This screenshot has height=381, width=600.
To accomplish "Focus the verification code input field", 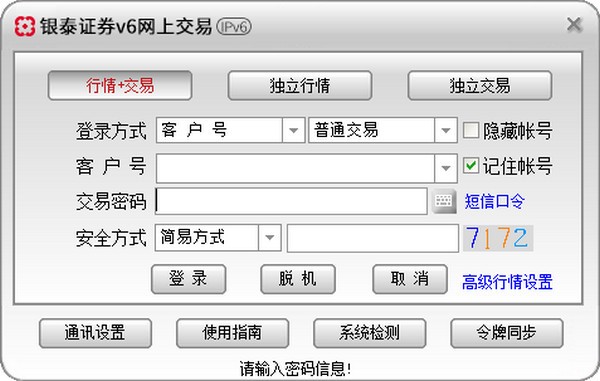I will pos(373,238).
